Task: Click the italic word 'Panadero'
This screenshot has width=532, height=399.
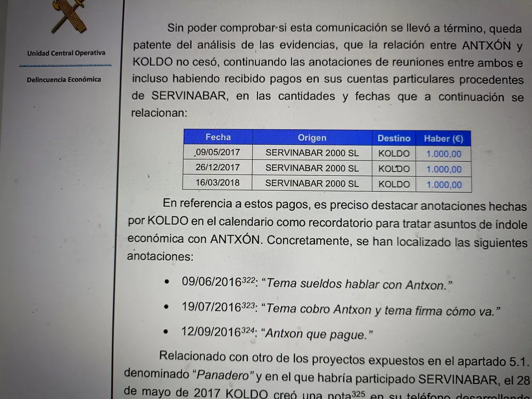Action: [224, 376]
